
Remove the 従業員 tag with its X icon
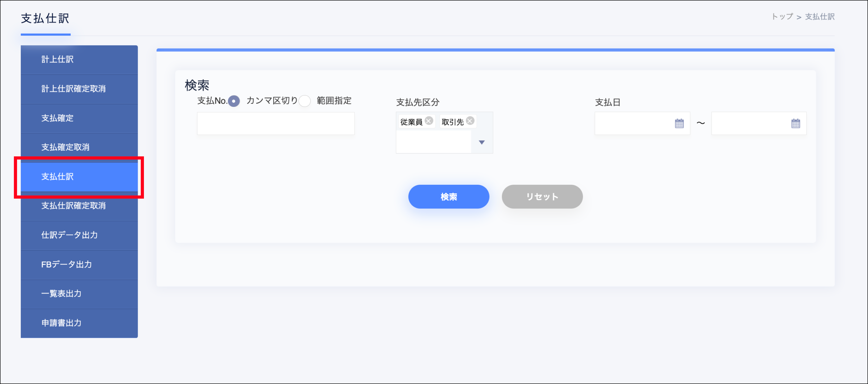(x=429, y=121)
